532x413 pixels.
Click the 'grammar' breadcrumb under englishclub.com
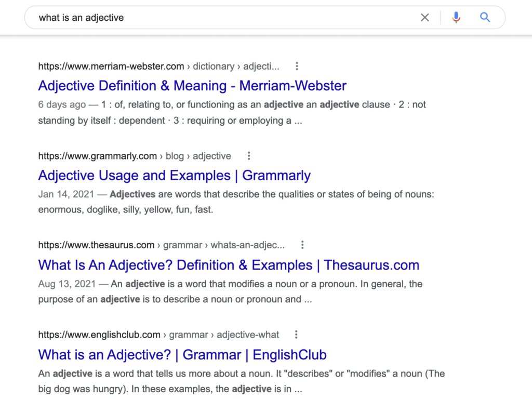point(189,335)
